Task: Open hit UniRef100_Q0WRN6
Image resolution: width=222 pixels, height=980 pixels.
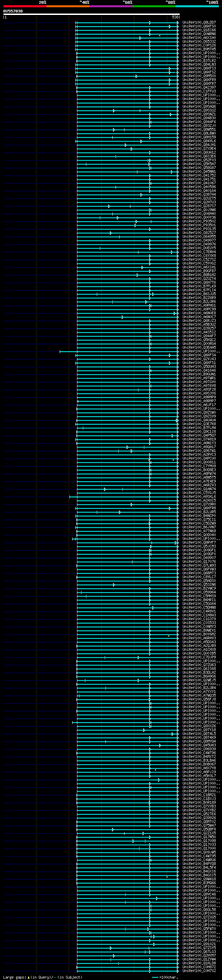Action: tap(199, 34)
